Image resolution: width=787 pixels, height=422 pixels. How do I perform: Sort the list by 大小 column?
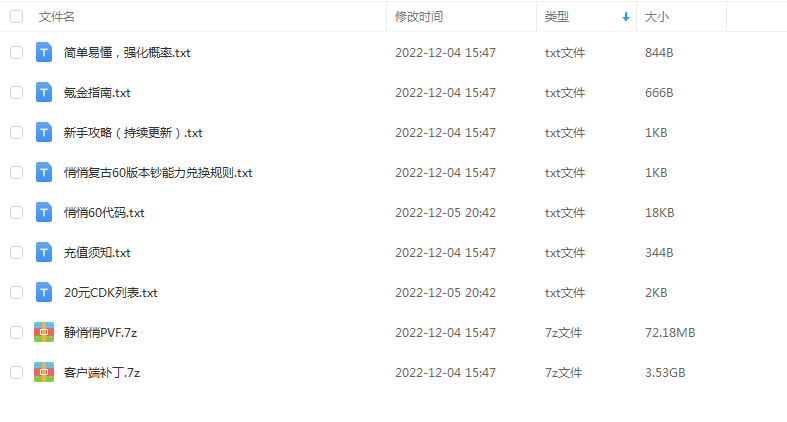(657, 17)
